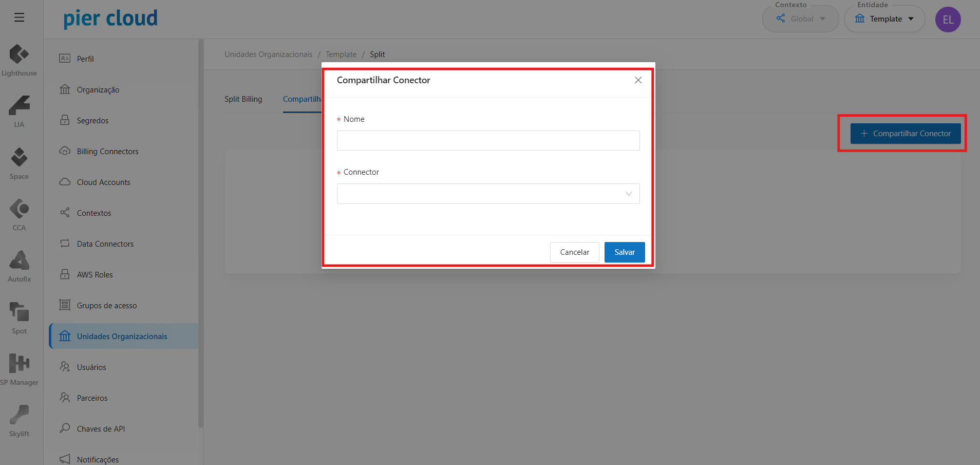Open the Skylift module icon
Viewport: 980px width, 465px height.
coord(19,415)
